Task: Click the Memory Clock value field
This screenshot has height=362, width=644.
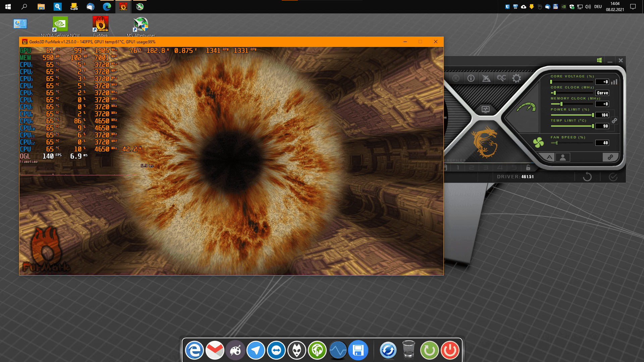Action: pos(602,104)
